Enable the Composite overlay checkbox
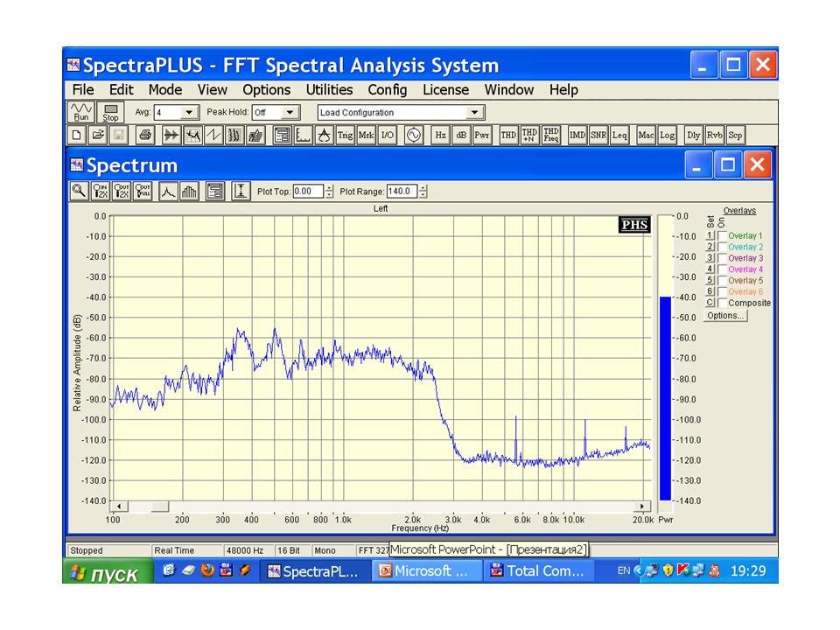The width and height of the screenshot is (840, 630). [x=722, y=304]
